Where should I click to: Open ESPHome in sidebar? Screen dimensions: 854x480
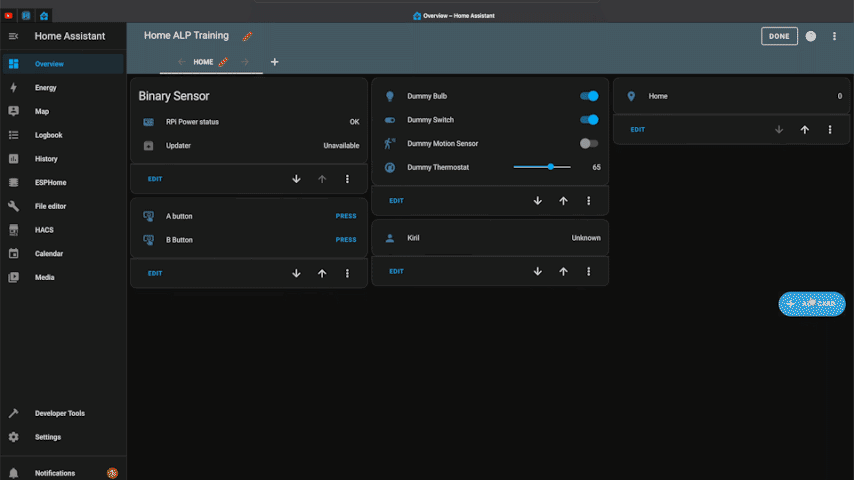coord(63,183)
